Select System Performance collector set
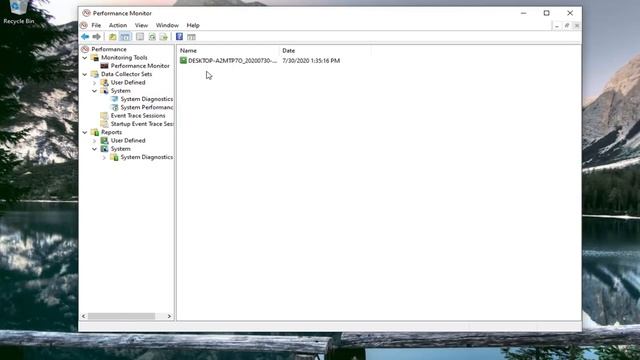This screenshot has height=360, width=640. coord(147,107)
